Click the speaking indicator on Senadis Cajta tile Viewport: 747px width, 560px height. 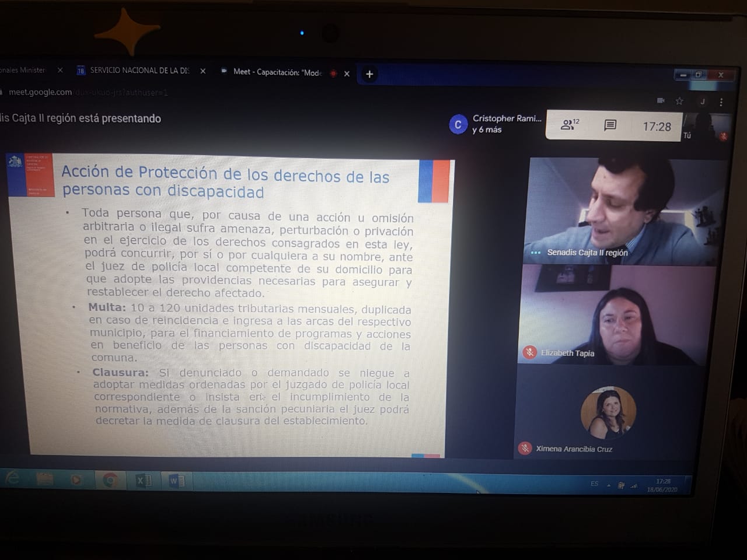pos(536,253)
